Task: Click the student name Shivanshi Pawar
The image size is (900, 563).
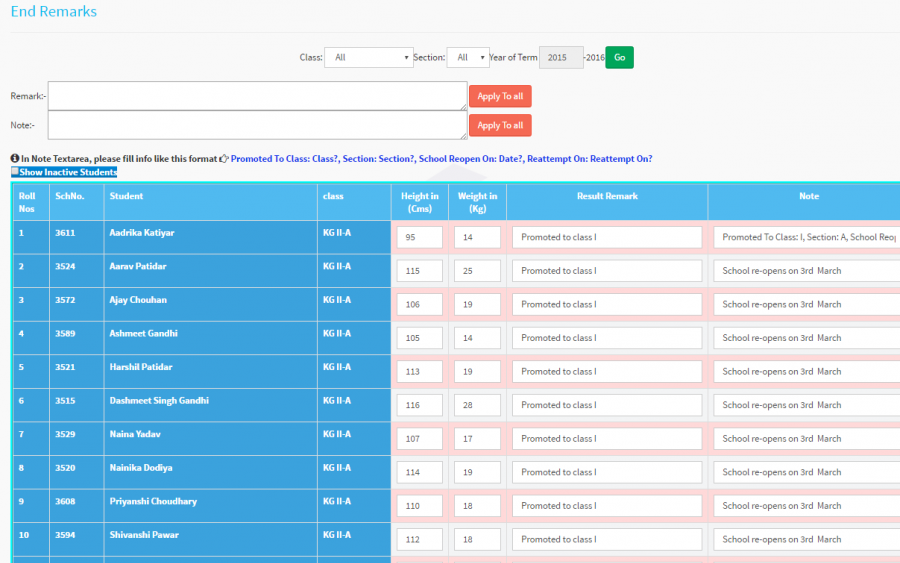Action: pyautogui.click(x=144, y=535)
